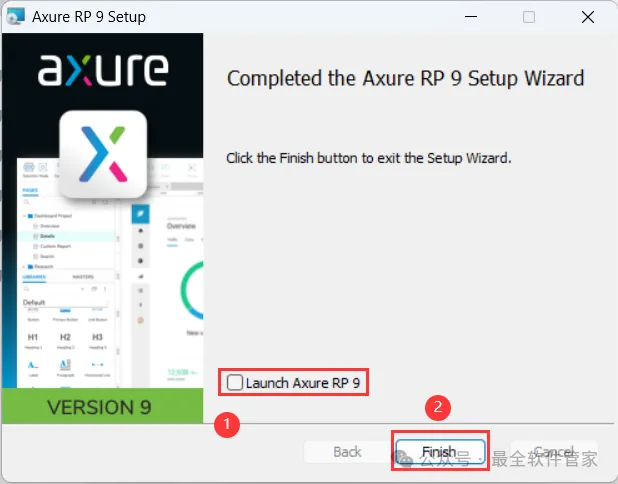
Task: Click the Axure X app icon tile
Action: point(103,154)
